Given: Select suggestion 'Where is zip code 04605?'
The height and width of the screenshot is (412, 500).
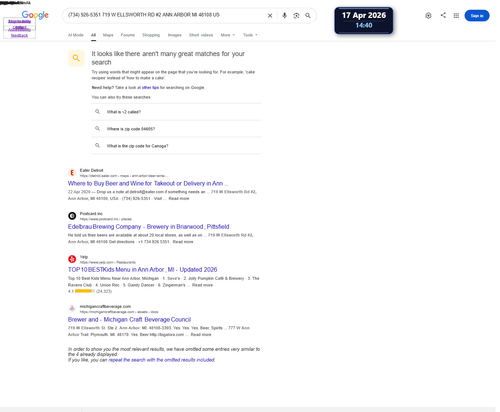Looking at the screenshot, I should [x=176, y=129].
